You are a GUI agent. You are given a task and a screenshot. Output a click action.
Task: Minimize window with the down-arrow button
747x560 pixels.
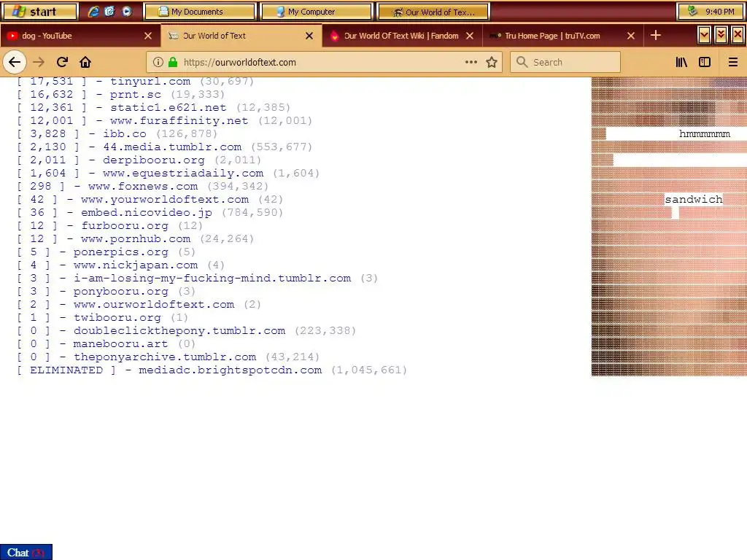click(x=704, y=35)
